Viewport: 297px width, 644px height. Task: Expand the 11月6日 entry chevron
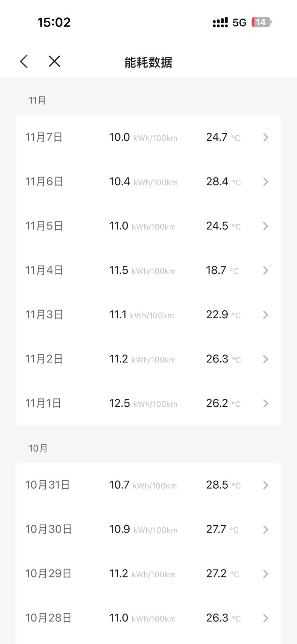[265, 182]
